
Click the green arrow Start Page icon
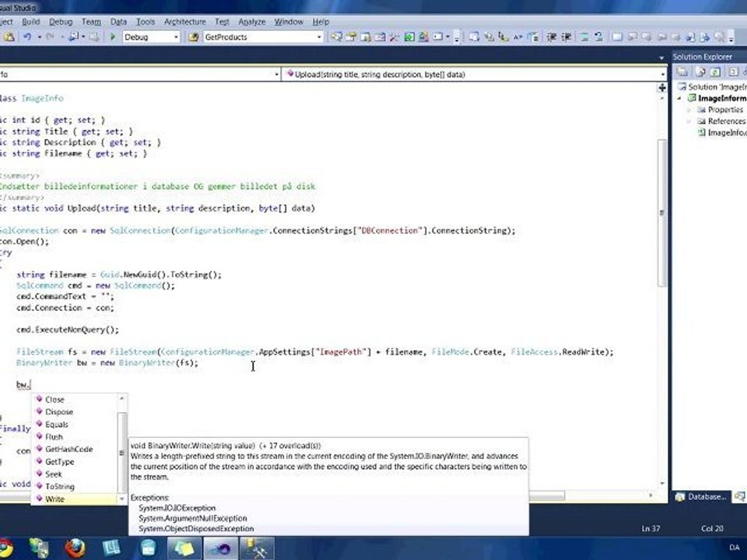(409, 37)
